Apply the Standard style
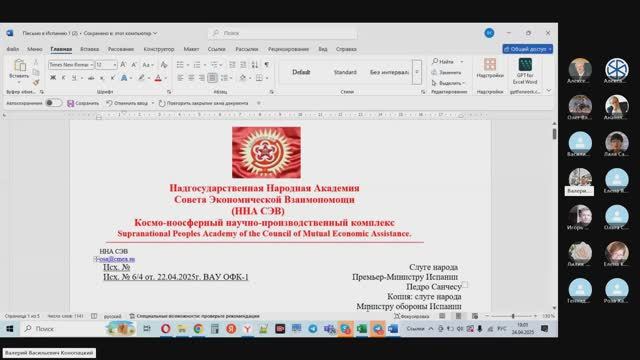The image size is (640, 360). (345, 72)
